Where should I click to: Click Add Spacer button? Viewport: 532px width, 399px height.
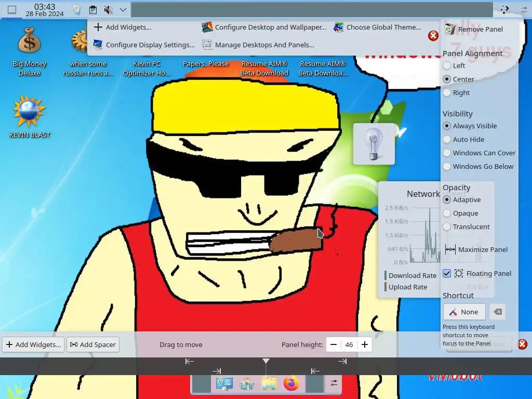(93, 344)
